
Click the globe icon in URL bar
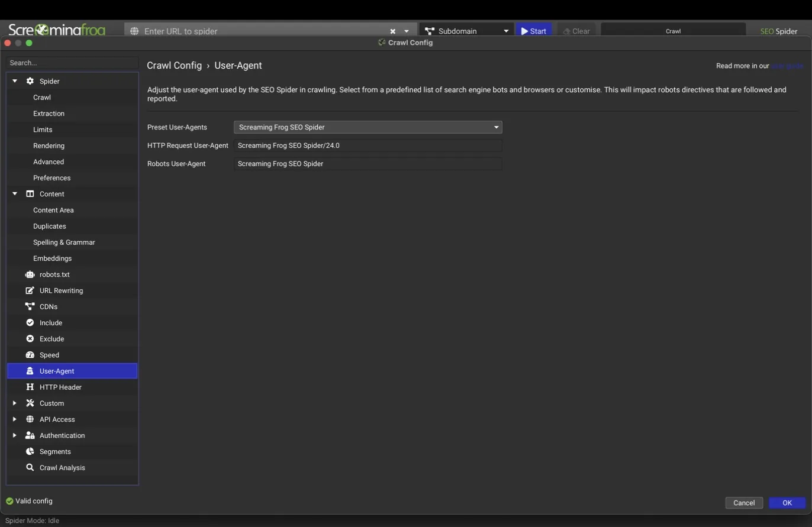[134, 31]
